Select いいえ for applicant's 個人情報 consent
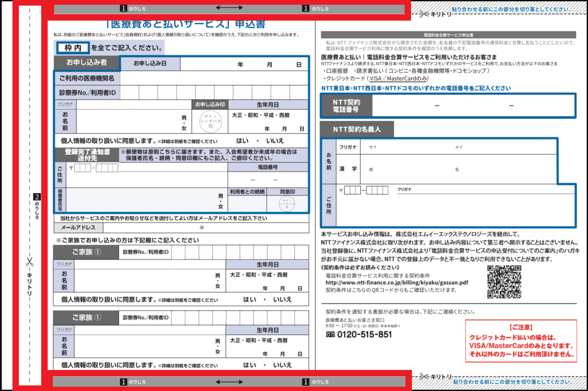Image resolution: width=588 pixels, height=391 pixels. (275, 141)
